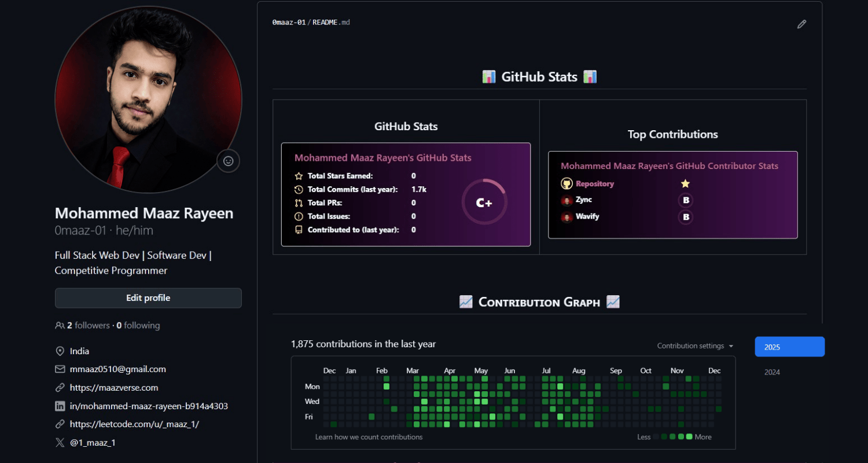
Task: Click the location pin icon beside India
Action: tap(60, 351)
